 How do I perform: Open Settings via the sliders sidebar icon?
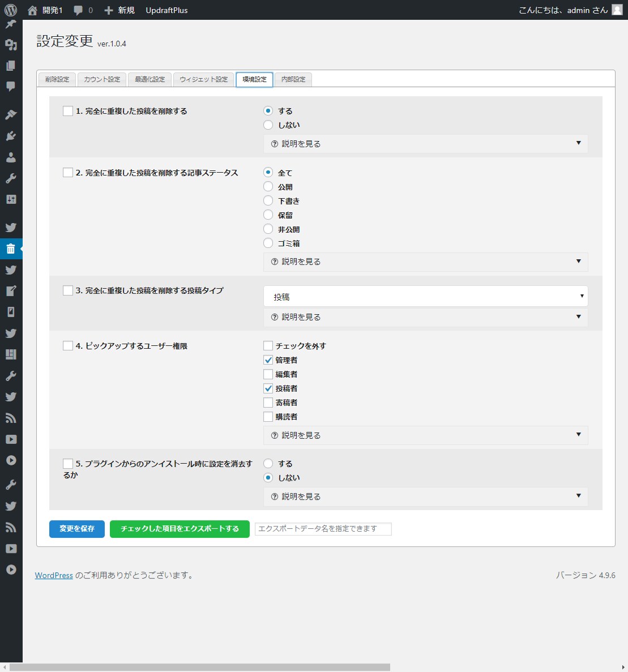pyautogui.click(x=11, y=199)
